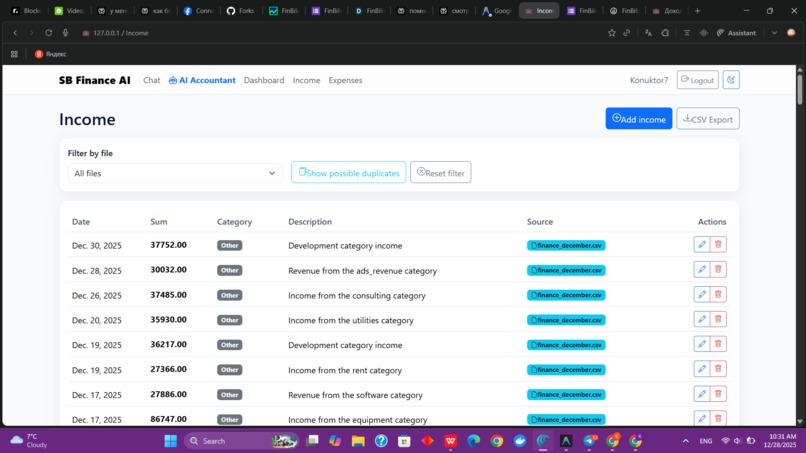Delete the Dec. 30, 2025 income row
This screenshot has height=453, width=806.
point(718,244)
